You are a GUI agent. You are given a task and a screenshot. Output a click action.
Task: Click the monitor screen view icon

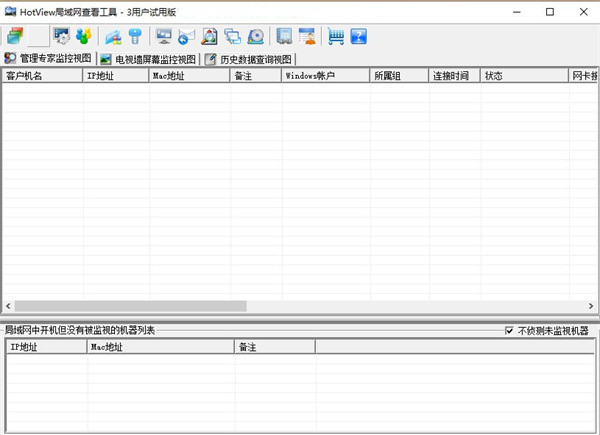(164, 37)
